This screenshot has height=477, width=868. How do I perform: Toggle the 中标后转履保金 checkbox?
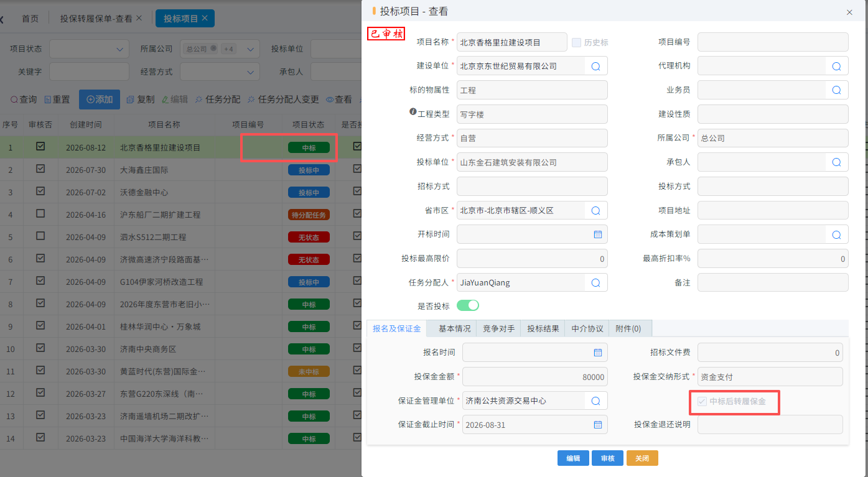click(702, 402)
